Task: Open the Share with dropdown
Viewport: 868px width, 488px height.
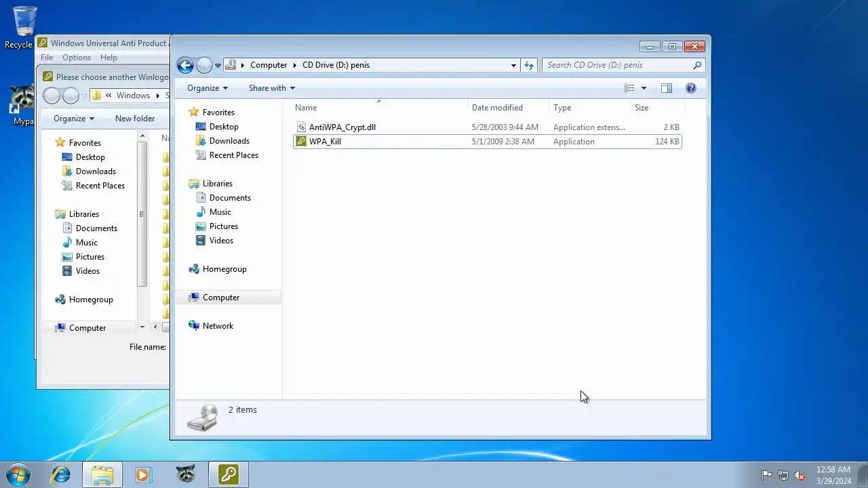Action: tap(272, 88)
